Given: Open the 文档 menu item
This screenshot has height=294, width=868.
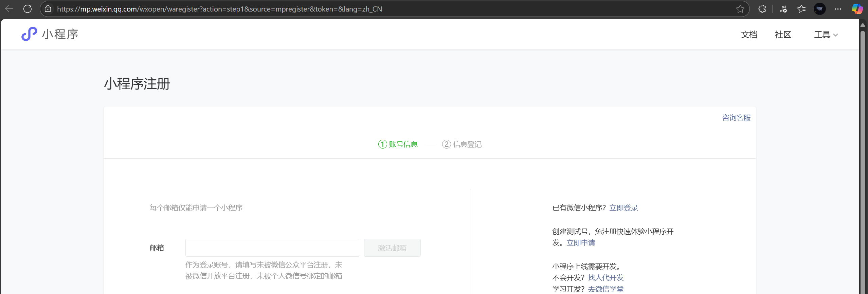Looking at the screenshot, I should [x=749, y=35].
